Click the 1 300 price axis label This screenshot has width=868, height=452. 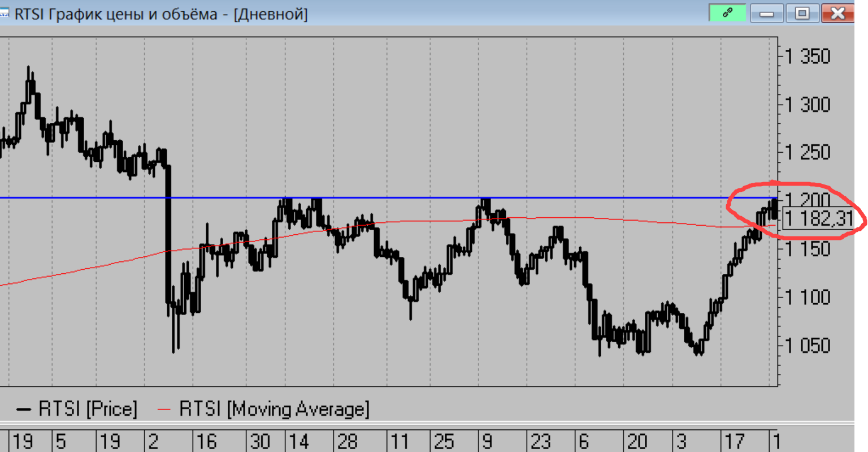(x=808, y=105)
